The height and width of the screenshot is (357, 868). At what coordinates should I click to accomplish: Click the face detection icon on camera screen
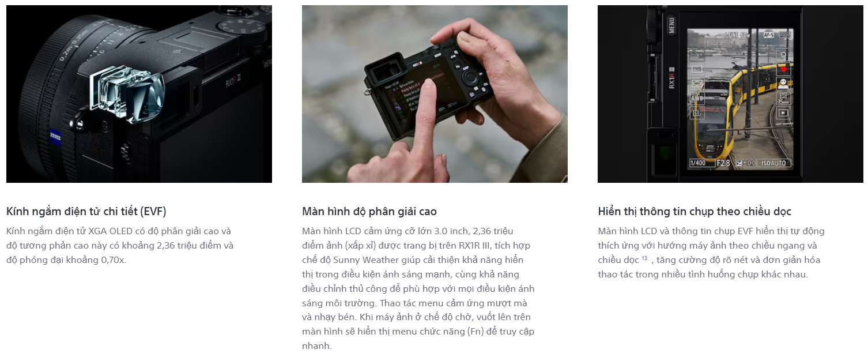(x=783, y=84)
